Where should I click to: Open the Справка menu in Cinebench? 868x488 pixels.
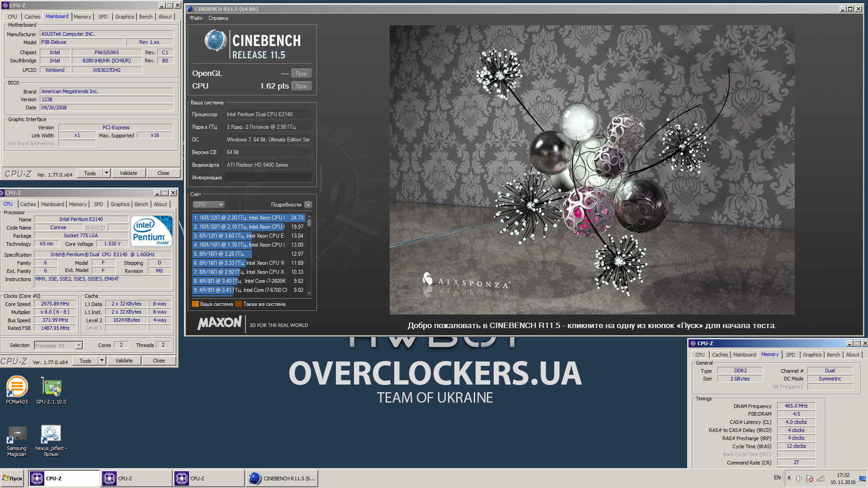pos(218,18)
